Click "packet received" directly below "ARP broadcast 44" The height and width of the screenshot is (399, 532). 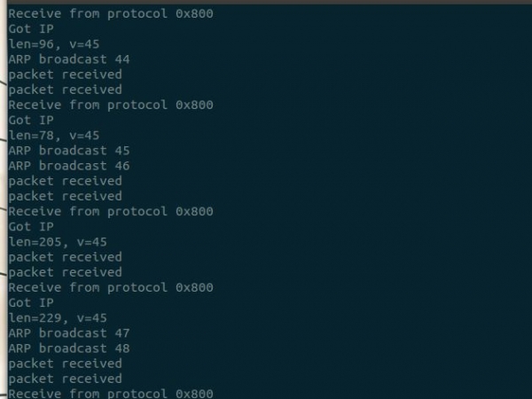point(65,74)
